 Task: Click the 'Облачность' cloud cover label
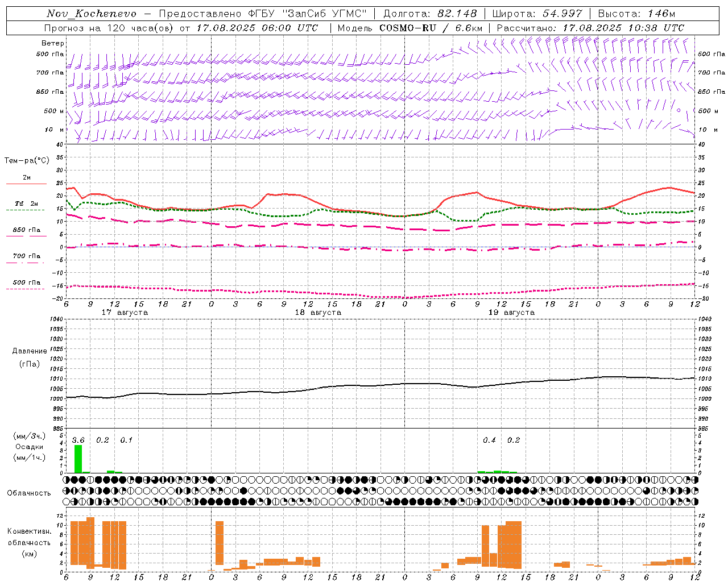[29, 493]
